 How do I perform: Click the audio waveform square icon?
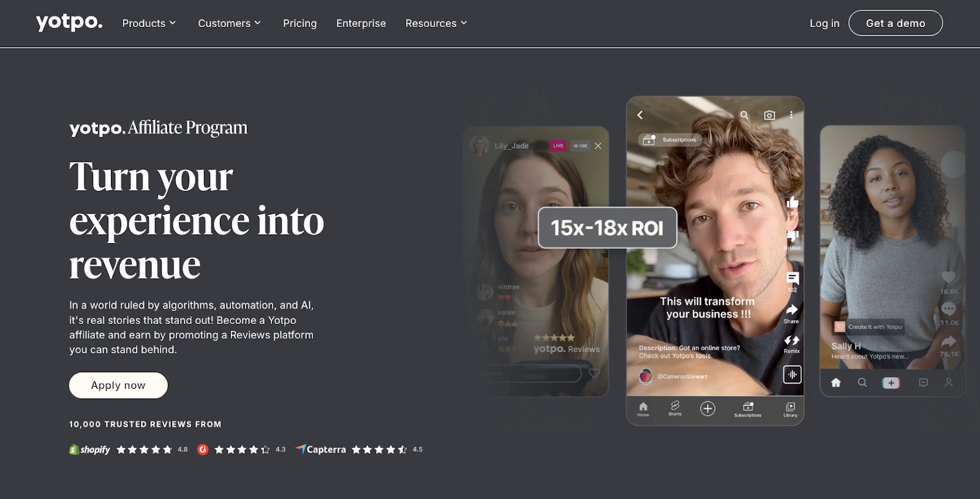[x=792, y=375]
